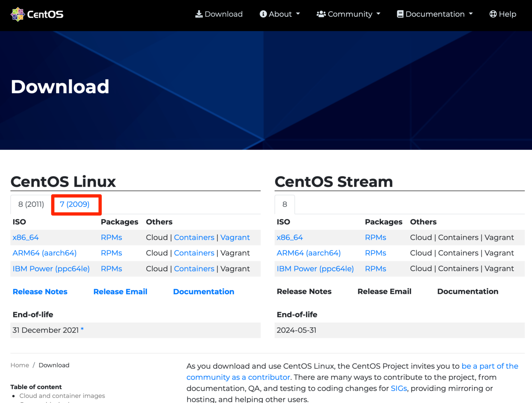This screenshot has width=532, height=403.
Task: Click the Community people icon
Action: point(321,14)
